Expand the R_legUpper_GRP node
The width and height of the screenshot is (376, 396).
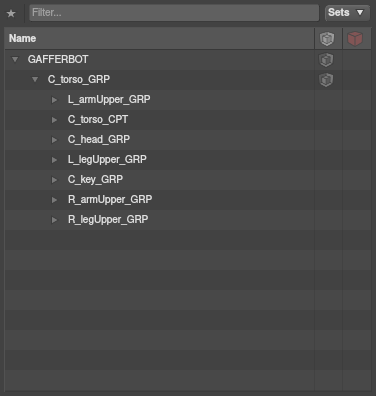(54, 220)
